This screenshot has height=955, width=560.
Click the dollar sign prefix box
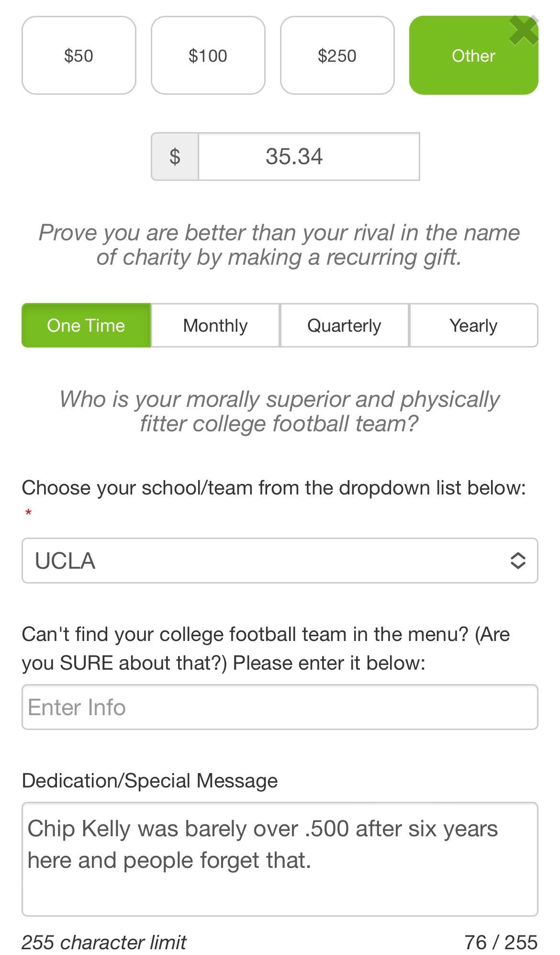tap(175, 157)
